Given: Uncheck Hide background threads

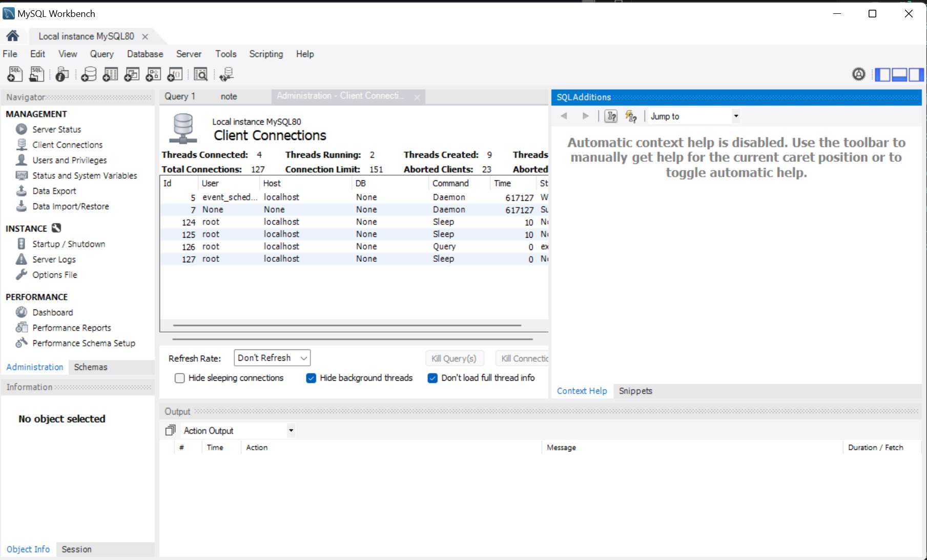Looking at the screenshot, I should 311,378.
